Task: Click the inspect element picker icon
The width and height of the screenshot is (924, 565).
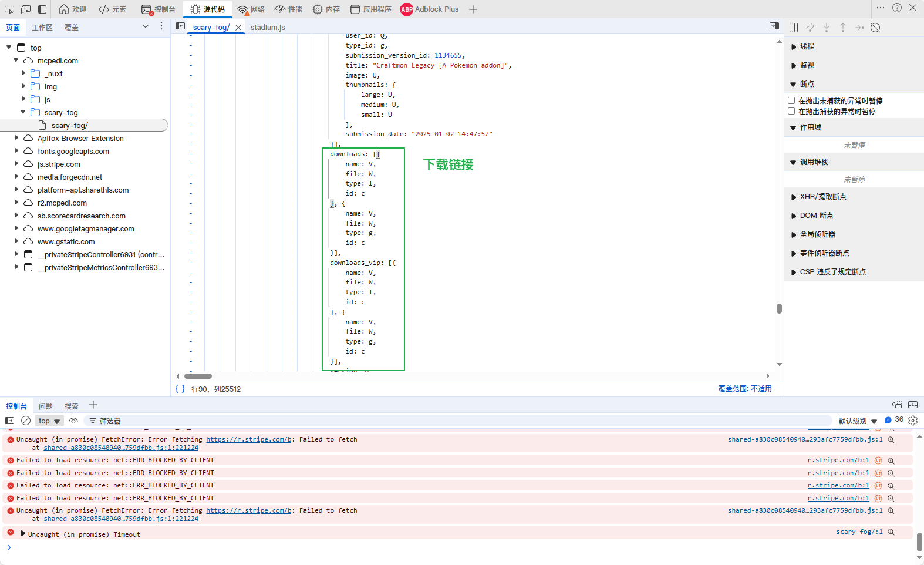Action: click(9, 9)
